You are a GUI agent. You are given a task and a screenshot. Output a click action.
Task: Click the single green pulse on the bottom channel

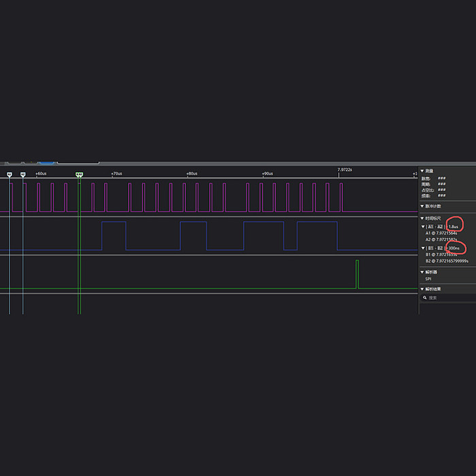(x=357, y=274)
